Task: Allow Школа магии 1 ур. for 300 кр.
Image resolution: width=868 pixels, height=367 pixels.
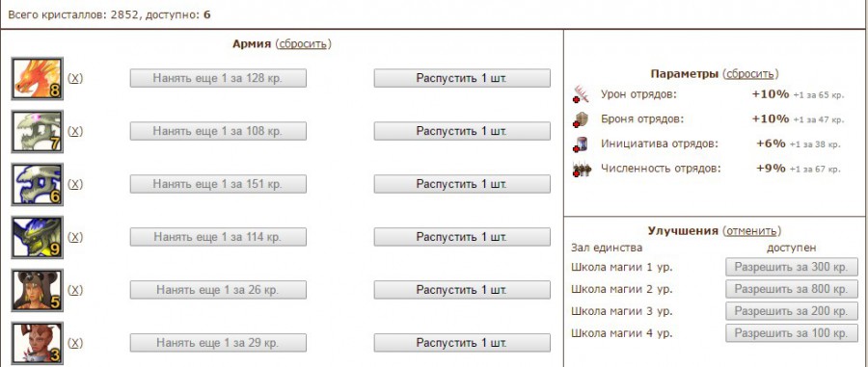Action: tap(792, 267)
